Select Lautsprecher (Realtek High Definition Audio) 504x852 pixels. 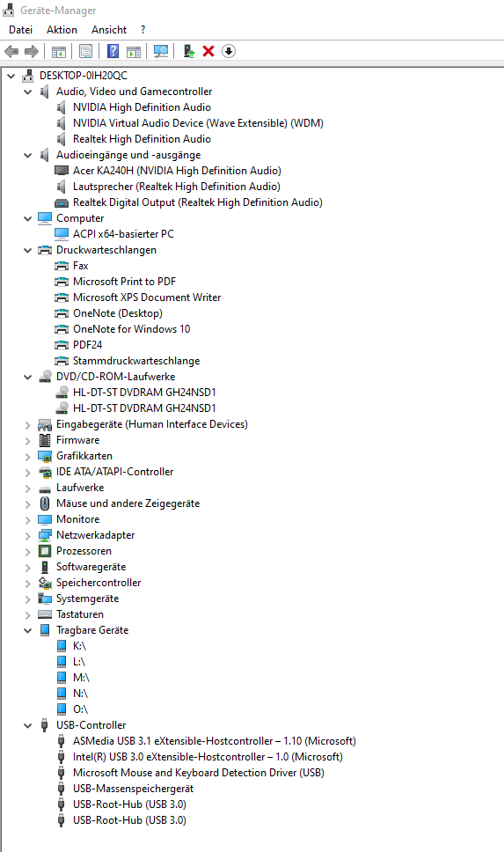pos(177,187)
